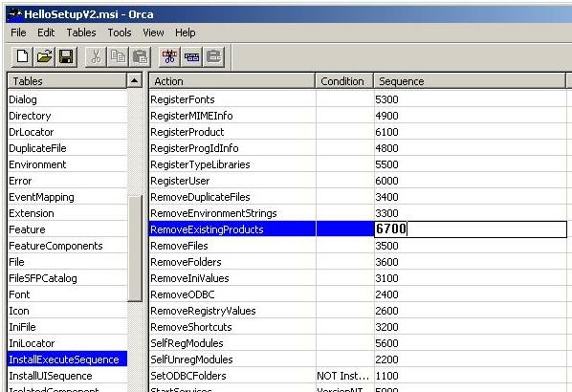Open the View menu
572x392 pixels.
pyautogui.click(x=153, y=33)
